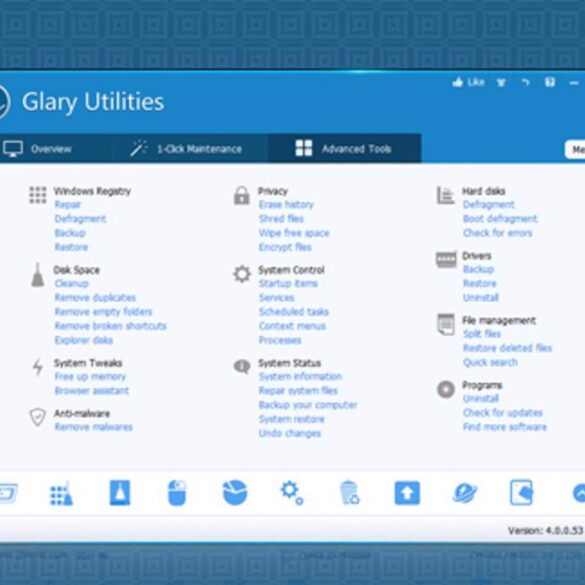Click the Hard disks chart icon

coord(445,195)
